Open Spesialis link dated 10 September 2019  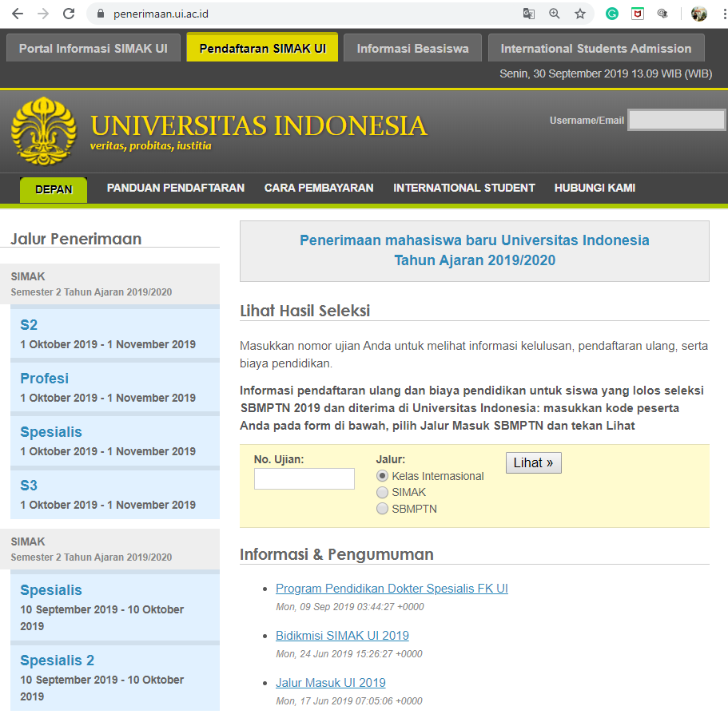[51, 590]
